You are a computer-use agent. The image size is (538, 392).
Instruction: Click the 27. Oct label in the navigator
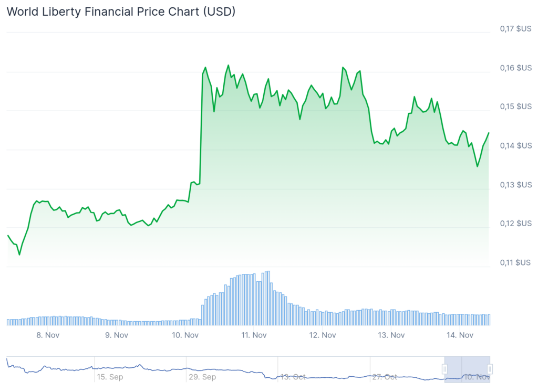[x=385, y=377]
